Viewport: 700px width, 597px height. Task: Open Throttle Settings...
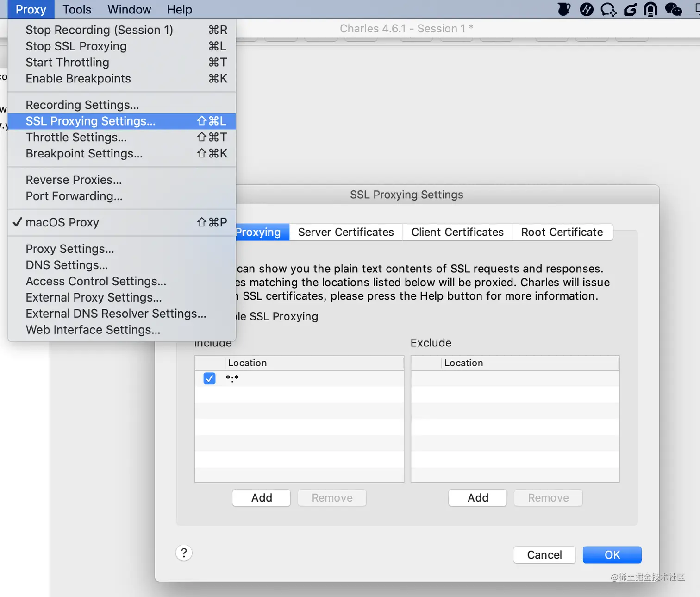click(x=122, y=138)
